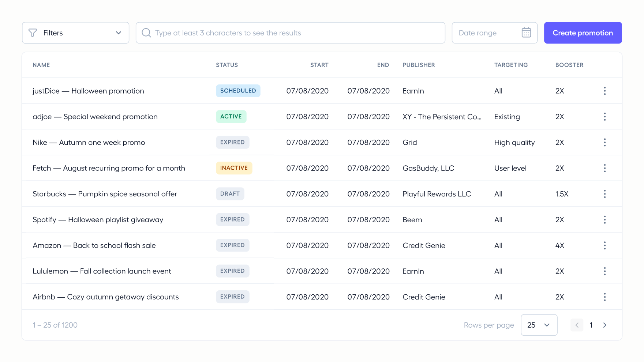
Task: Open three-dot menu for Nike Autumn promo
Action: 604,142
